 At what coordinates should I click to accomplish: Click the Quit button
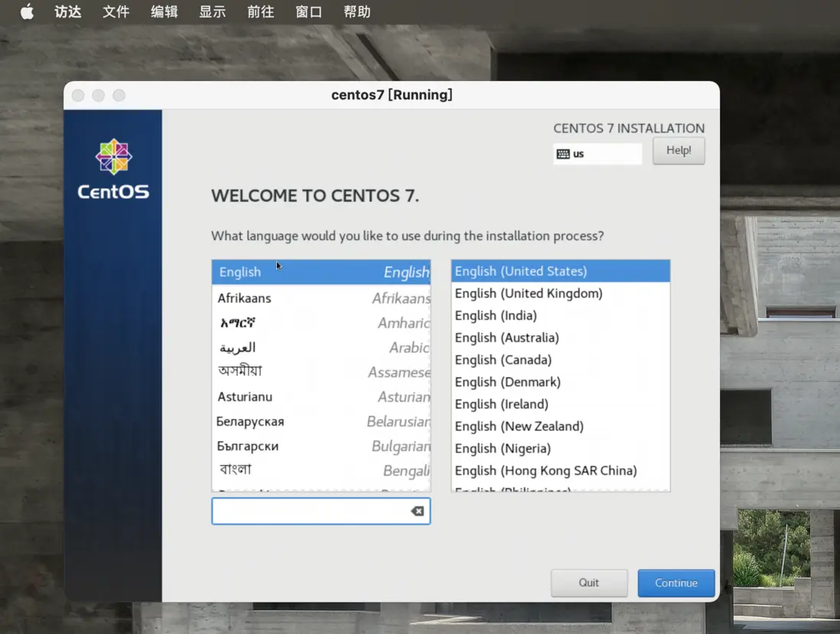(589, 583)
